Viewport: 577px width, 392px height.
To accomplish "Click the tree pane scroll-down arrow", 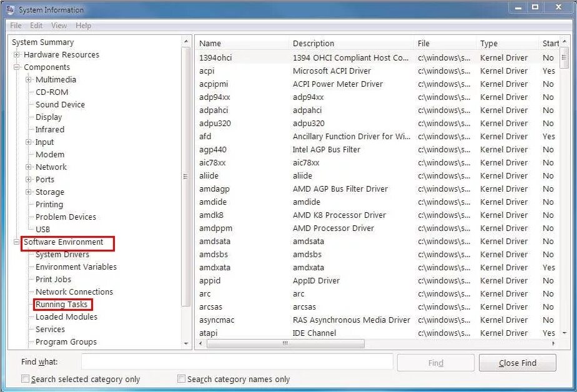I will pyautogui.click(x=186, y=343).
